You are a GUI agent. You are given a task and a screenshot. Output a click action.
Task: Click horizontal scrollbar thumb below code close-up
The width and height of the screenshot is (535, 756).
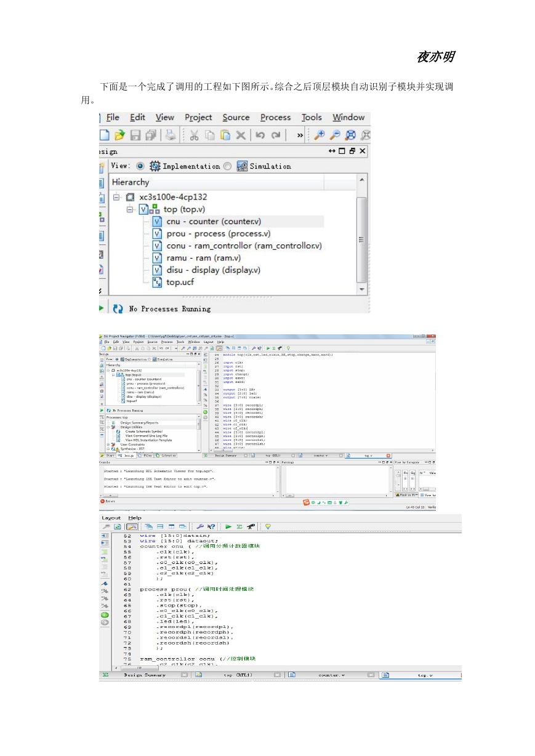139,667
